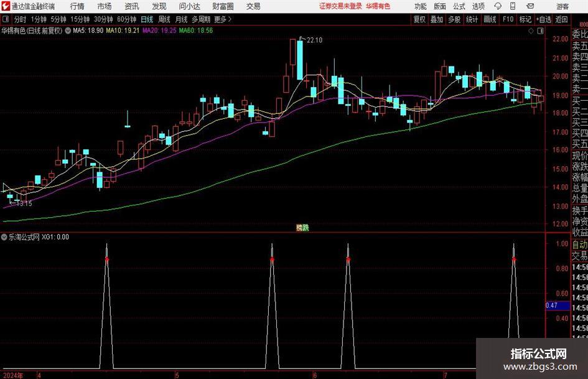Select the 周线 weekly period tab

(164, 19)
